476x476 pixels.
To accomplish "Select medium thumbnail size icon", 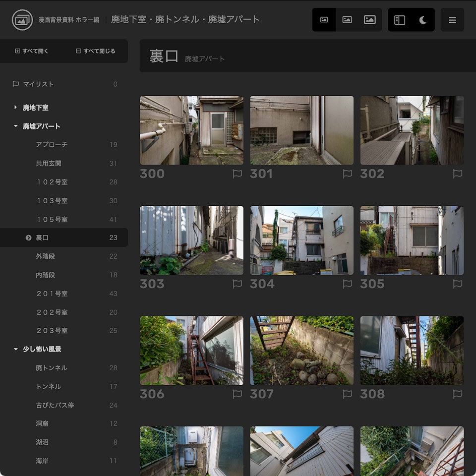I will tap(347, 20).
